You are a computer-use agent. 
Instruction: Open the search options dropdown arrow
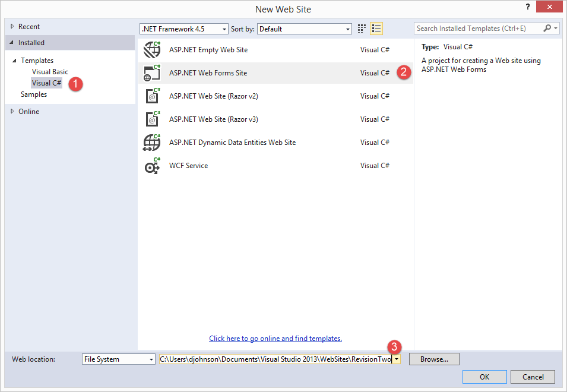[556, 28]
